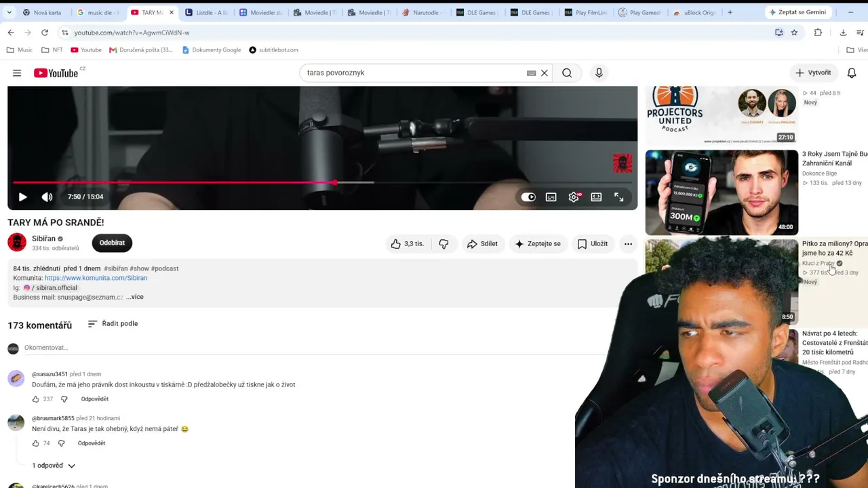868x488 pixels.
Task: Open the Dokumenty Google bookmark
Action: [x=212, y=50]
